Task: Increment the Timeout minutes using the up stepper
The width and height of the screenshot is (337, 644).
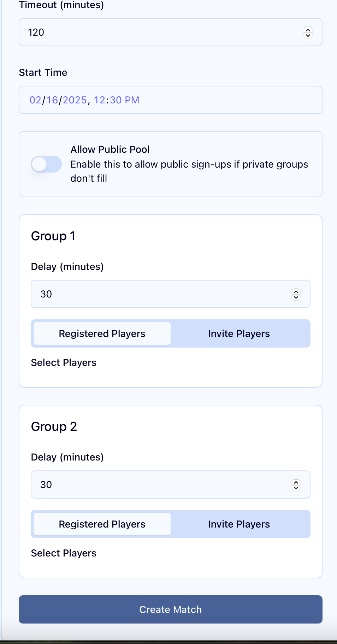Action: pos(308,30)
